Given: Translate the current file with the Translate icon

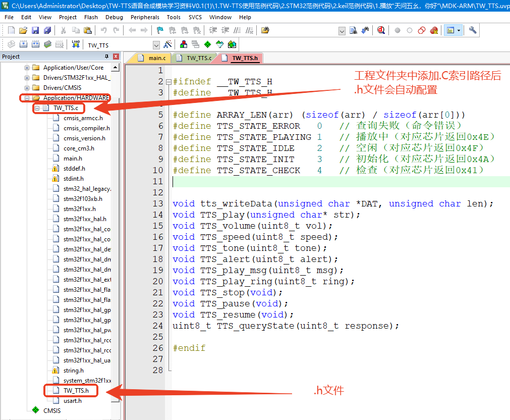Looking at the screenshot, I should click(x=11, y=44).
